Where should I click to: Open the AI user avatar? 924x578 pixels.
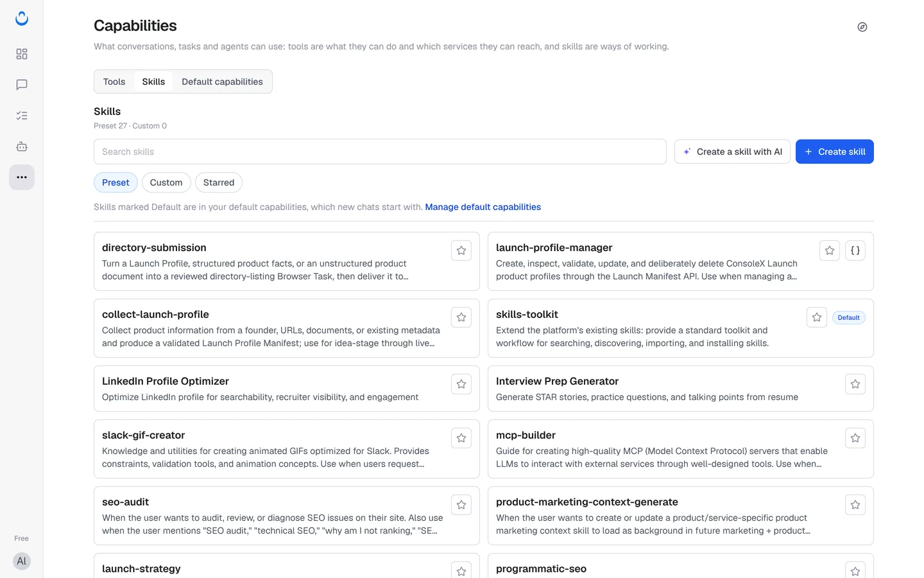click(22, 561)
